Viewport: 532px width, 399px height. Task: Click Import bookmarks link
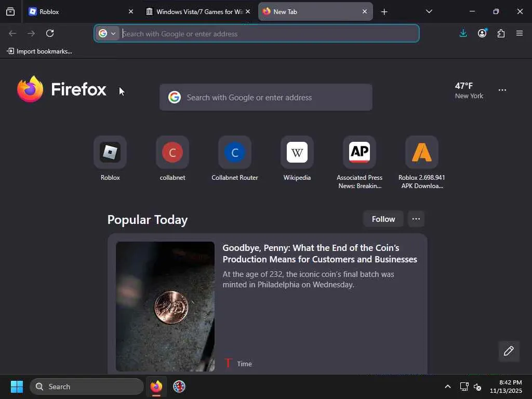(39, 51)
